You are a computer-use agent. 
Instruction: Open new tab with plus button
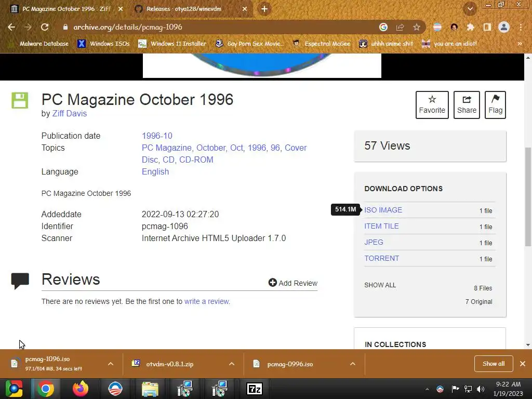[264, 9]
